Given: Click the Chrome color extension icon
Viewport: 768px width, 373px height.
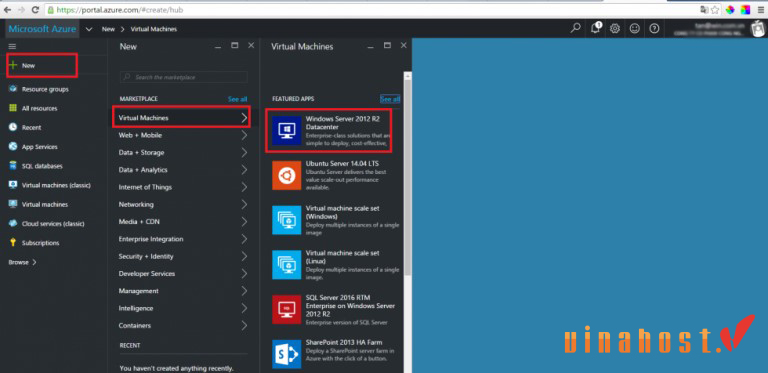Looking at the screenshot, I should click(745, 9).
